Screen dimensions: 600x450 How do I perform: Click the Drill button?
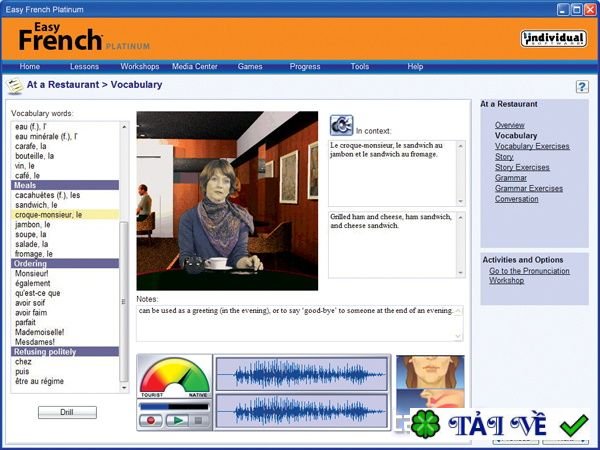[67, 412]
